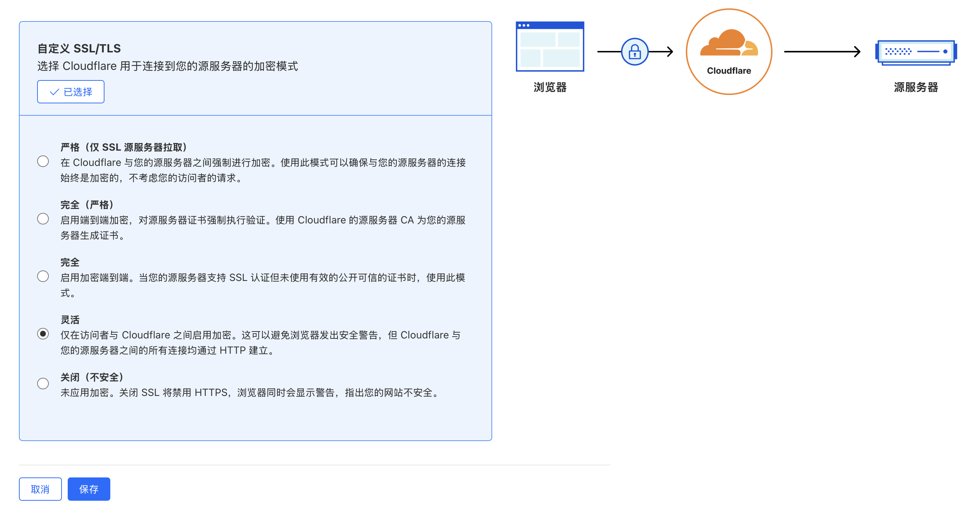Click the Cloudflare text inside orange circle

pyautogui.click(x=728, y=71)
